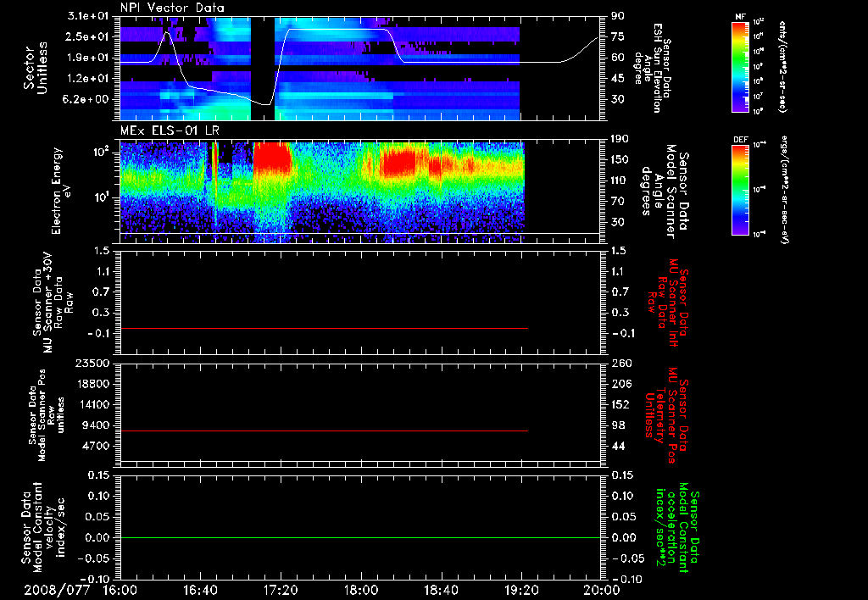868x600 pixels.
Task: Click the "MU Scanner +30V Raw Data" axis title
Action: tap(53, 303)
